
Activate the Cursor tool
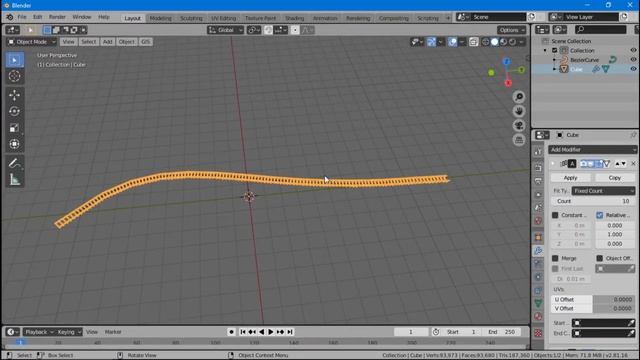point(15,76)
